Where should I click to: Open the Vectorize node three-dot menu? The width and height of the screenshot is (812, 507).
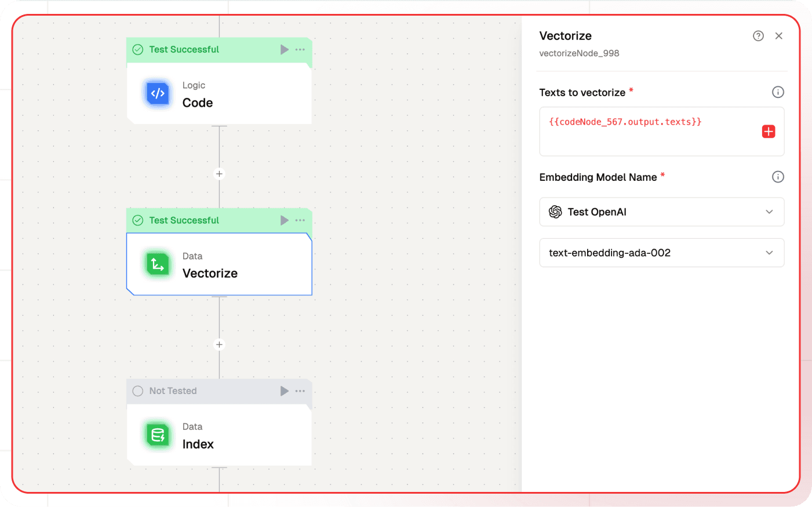(x=300, y=220)
